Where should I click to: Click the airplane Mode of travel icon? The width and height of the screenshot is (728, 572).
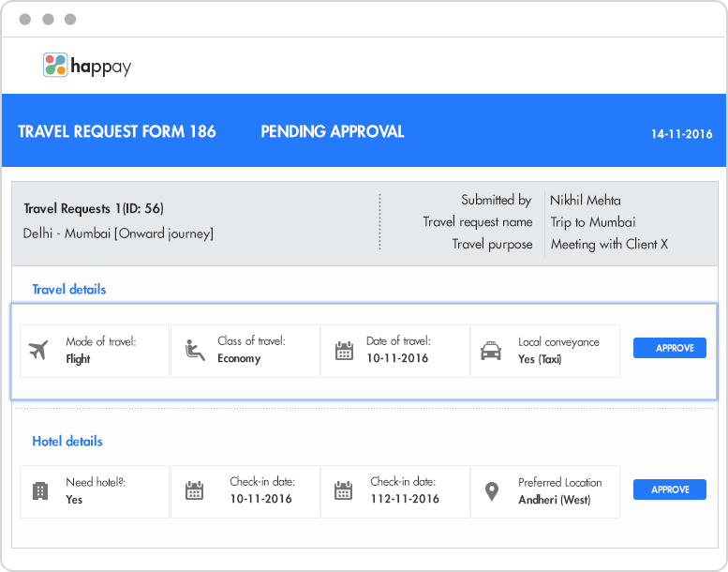(38, 350)
